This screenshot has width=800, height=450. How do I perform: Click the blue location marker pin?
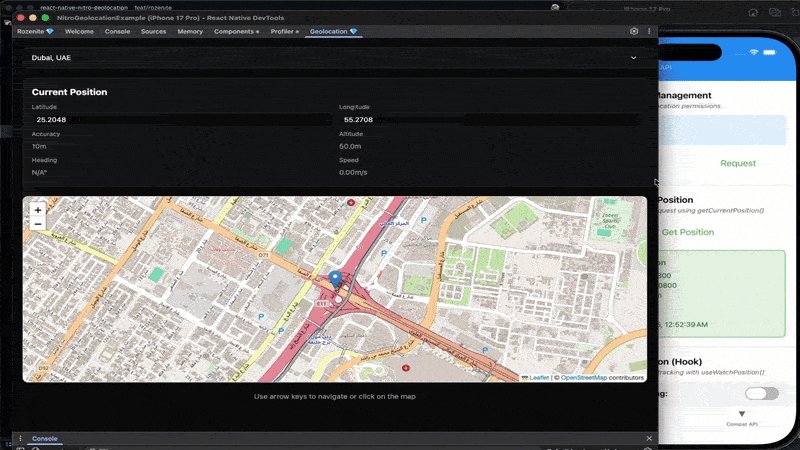(x=335, y=280)
